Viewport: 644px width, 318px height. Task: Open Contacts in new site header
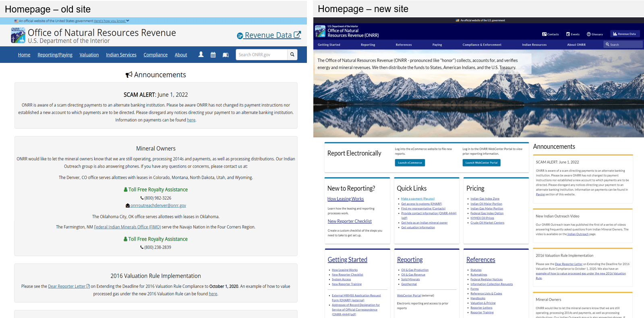[x=550, y=34]
